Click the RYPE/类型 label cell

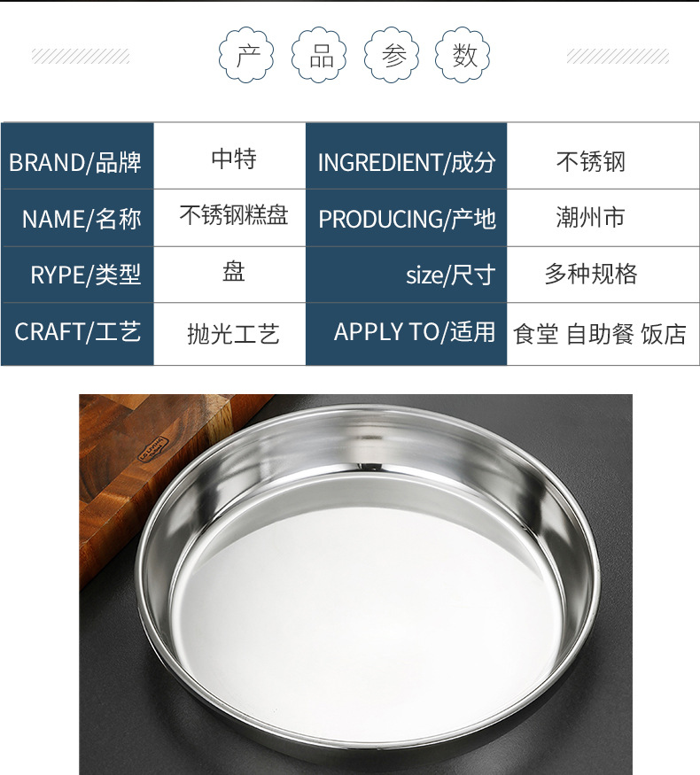(x=78, y=275)
